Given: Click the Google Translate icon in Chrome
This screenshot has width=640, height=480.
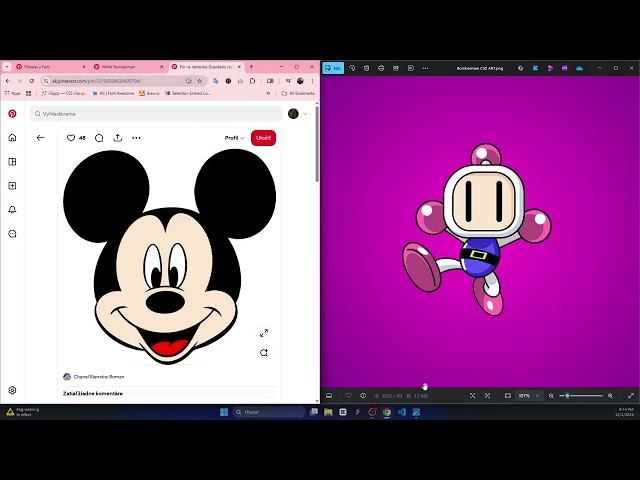Looking at the screenshot, I should click(216, 81).
